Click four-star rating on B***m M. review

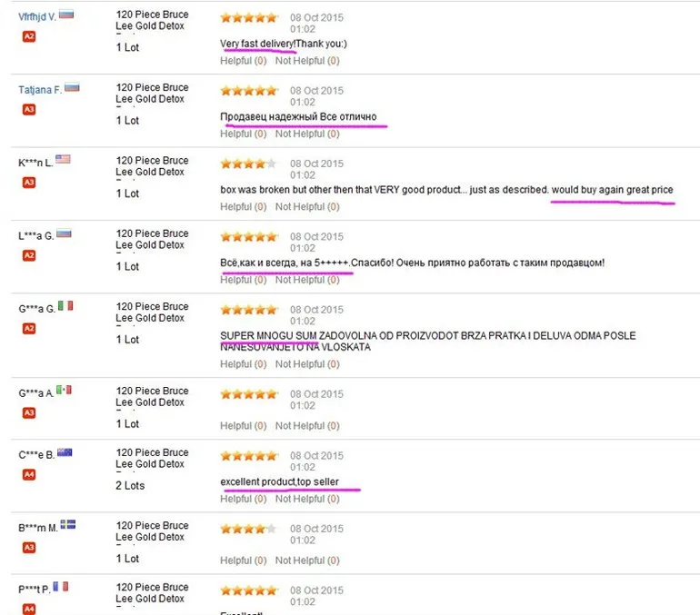[249, 529]
